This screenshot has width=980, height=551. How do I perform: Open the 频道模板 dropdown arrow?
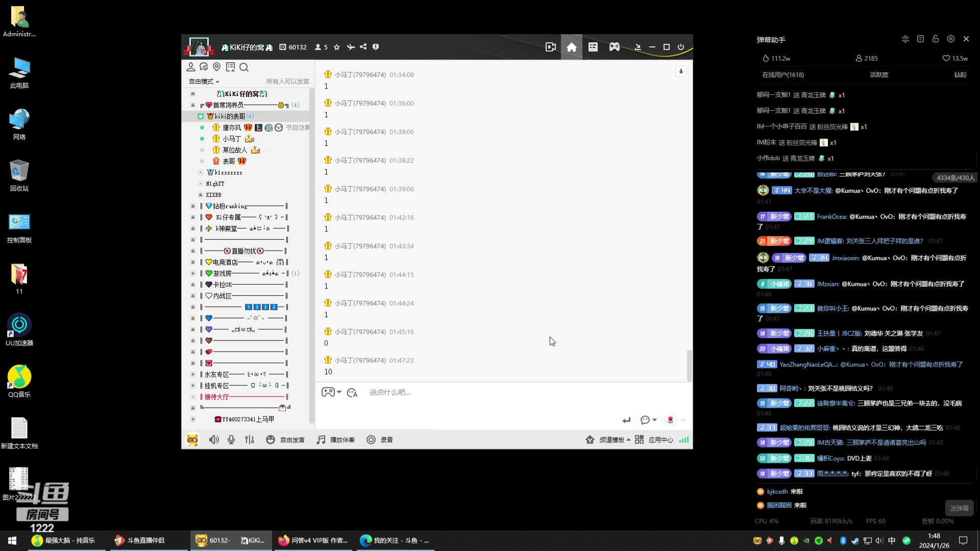(x=628, y=440)
